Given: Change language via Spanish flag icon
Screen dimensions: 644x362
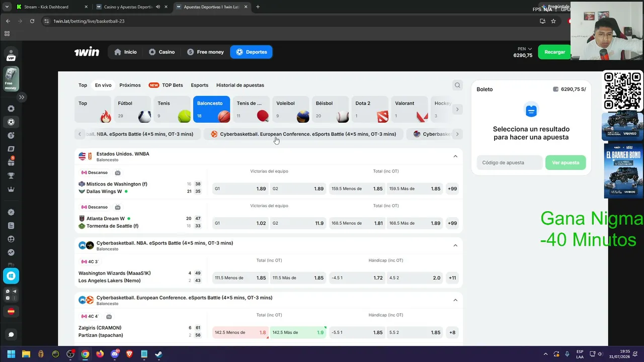Looking at the screenshot, I should [x=11, y=312].
